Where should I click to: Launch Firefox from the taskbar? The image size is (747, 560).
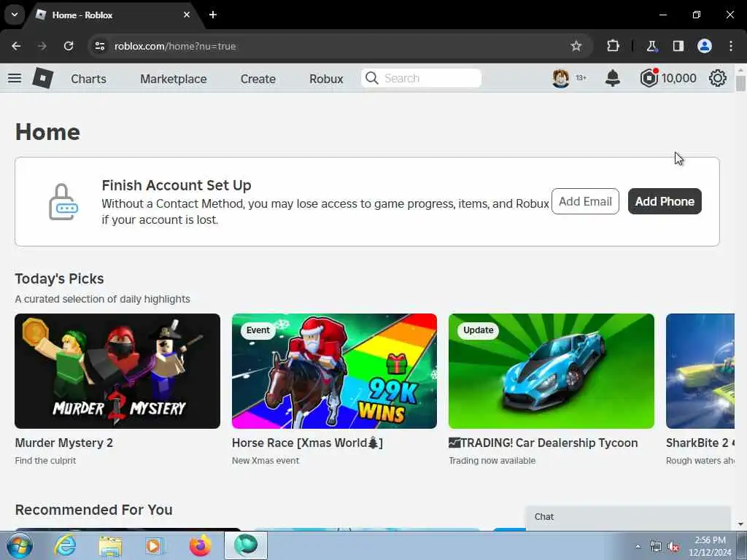point(201,545)
